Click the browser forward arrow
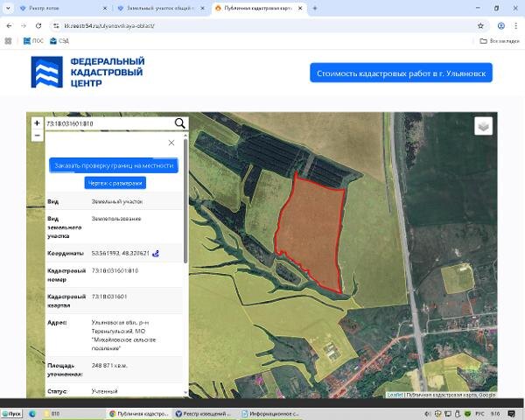The height and width of the screenshot is (420, 525). 24,25
